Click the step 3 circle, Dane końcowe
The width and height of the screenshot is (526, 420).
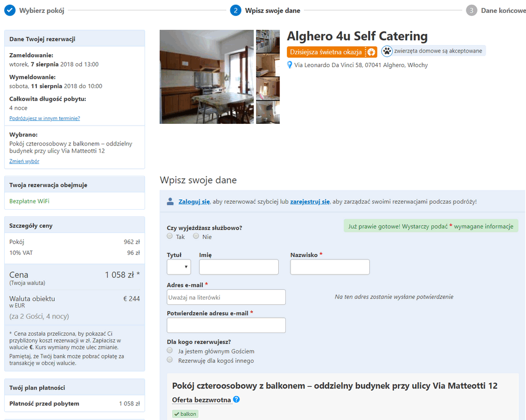point(471,11)
